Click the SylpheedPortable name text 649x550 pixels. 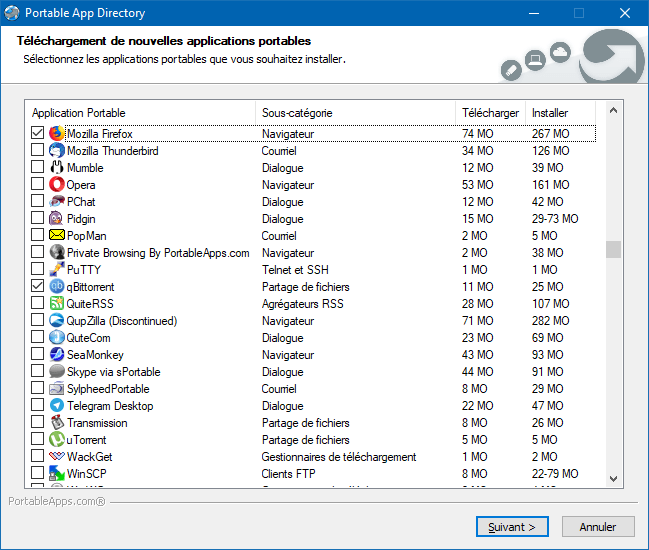tap(108, 389)
